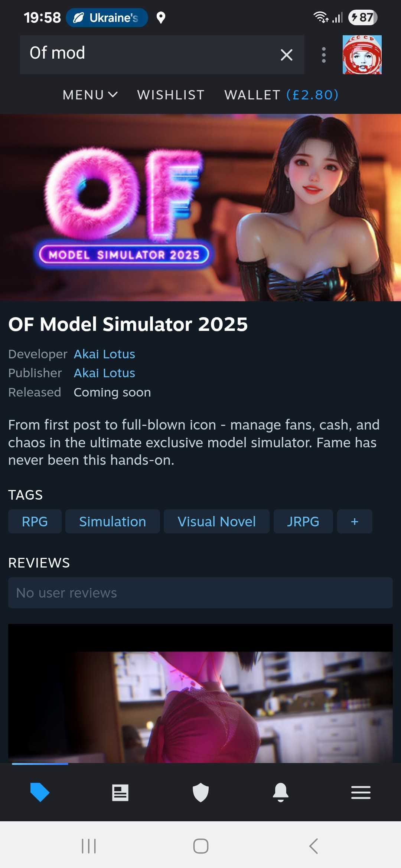Select the Simulation tag
The width and height of the screenshot is (401, 868).
point(113,522)
